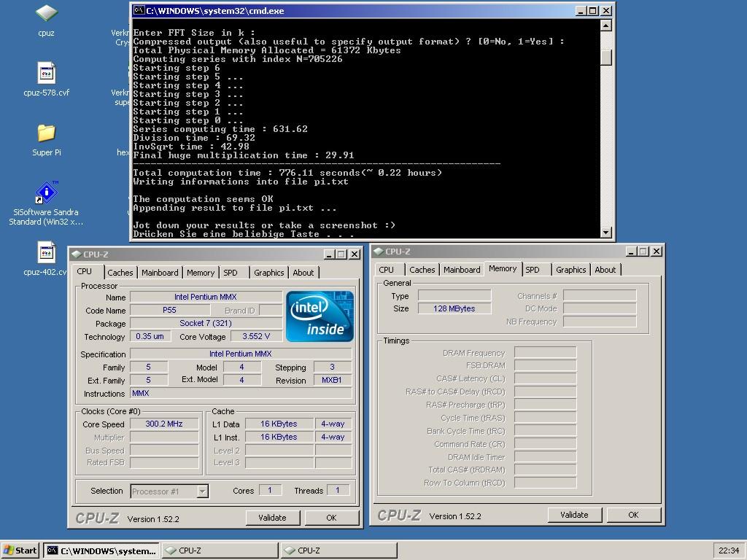The height and width of the screenshot is (560, 747).
Task: Open SPD tab in right CPU-Z window
Action: pos(533,270)
